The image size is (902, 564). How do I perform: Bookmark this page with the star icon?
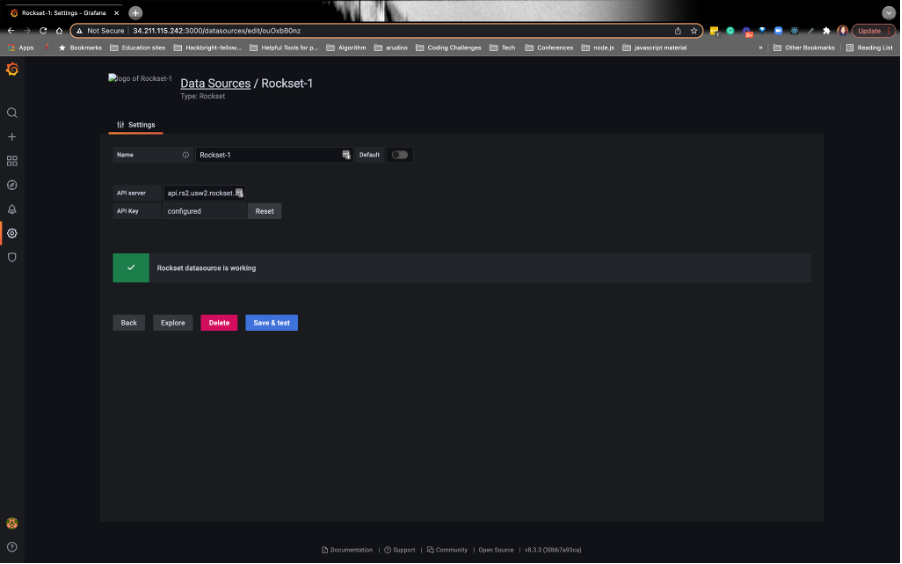pos(694,31)
